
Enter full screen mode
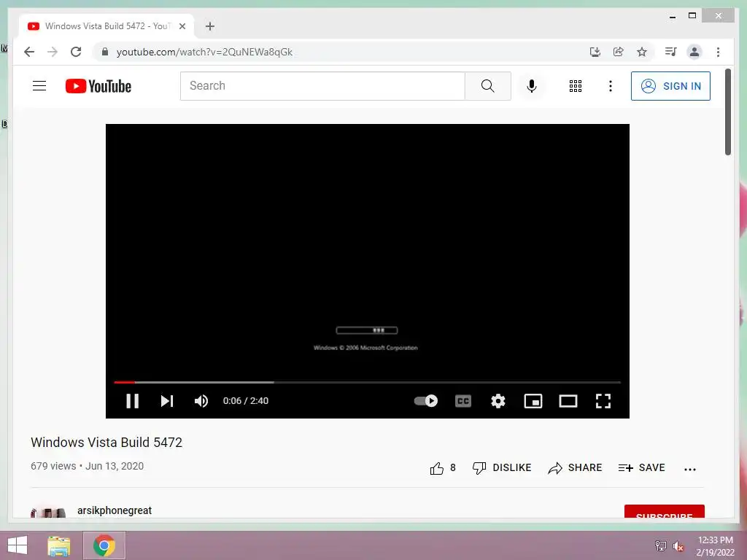pyautogui.click(x=603, y=401)
